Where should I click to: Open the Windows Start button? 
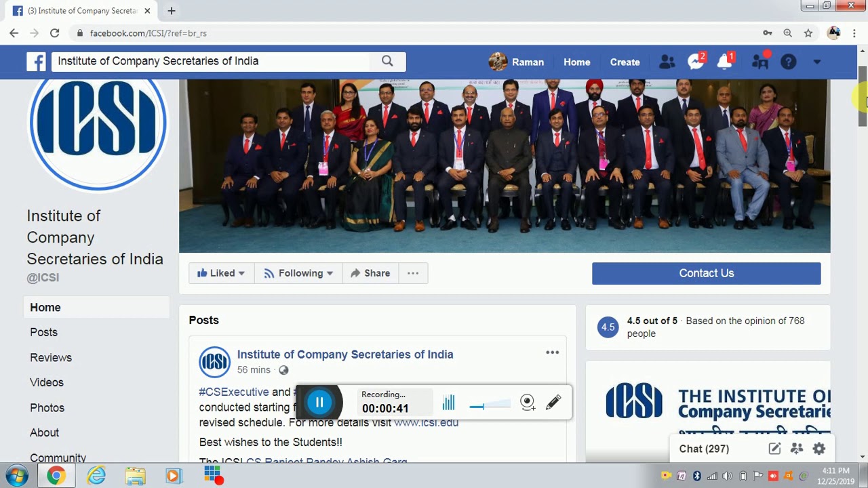(17, 476)
